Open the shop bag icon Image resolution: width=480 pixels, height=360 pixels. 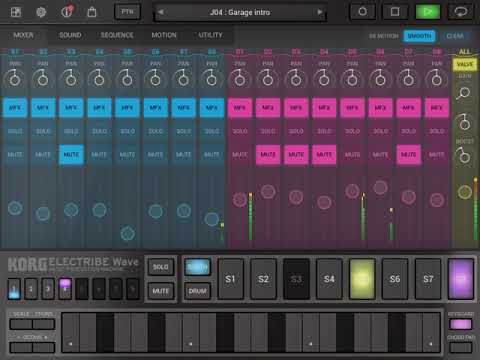92,12
